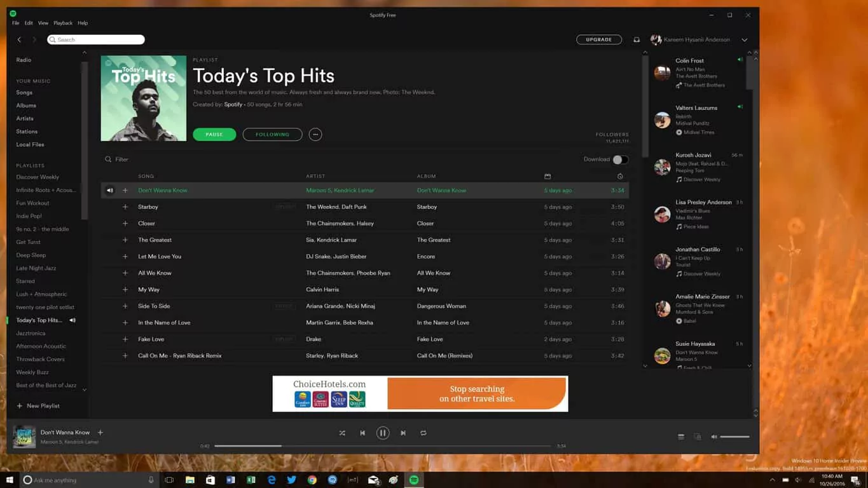Open the Devices Available menu
This screenshot has width=868, height=488.
click(x=698, y=437)
